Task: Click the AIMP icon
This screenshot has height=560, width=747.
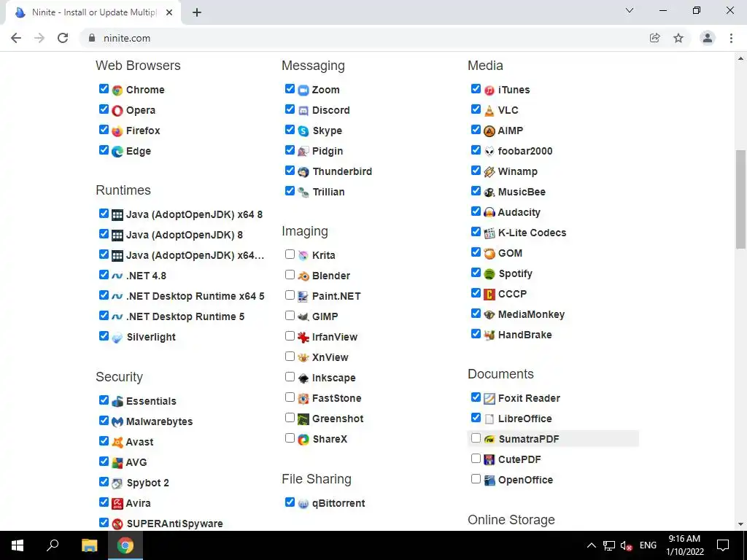Action: click(x=489, y=131)
